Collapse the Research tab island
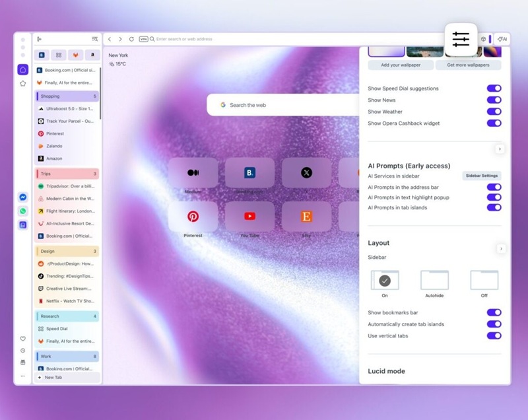The image size is (528, 420). point(67,316)
